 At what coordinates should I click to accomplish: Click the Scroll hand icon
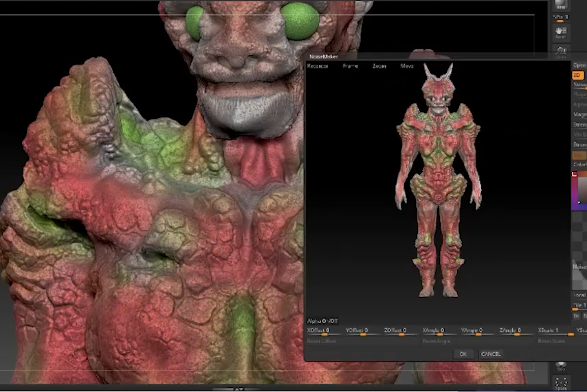[x=561, y=32]
